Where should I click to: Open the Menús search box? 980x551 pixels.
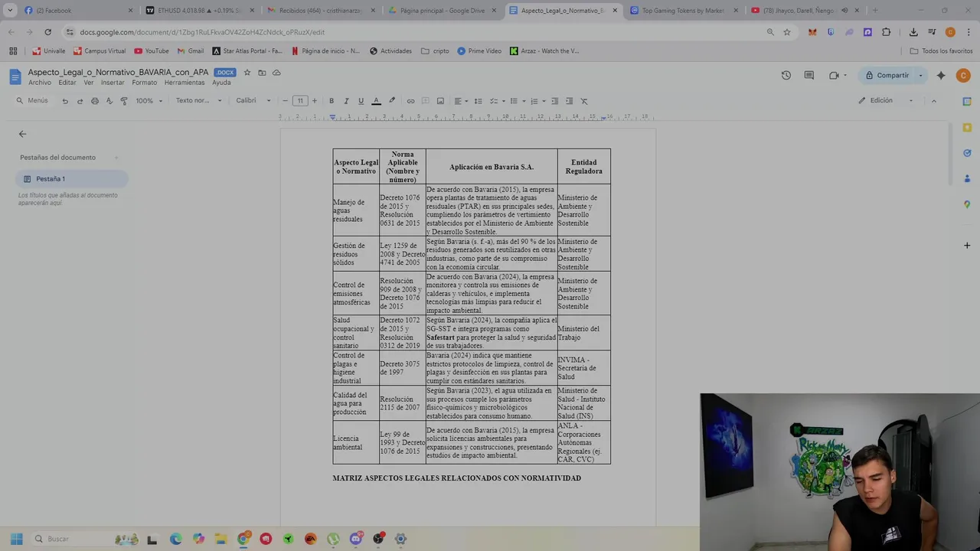pos(33,101)
